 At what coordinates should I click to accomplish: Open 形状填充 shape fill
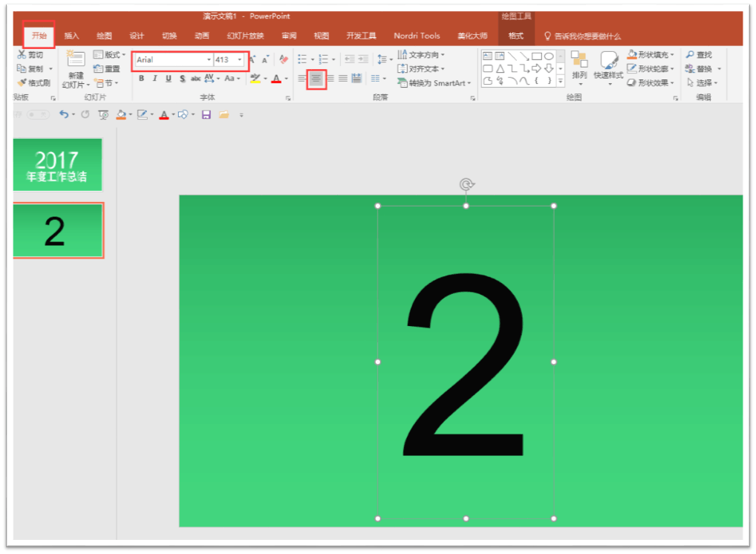point(651,55)
